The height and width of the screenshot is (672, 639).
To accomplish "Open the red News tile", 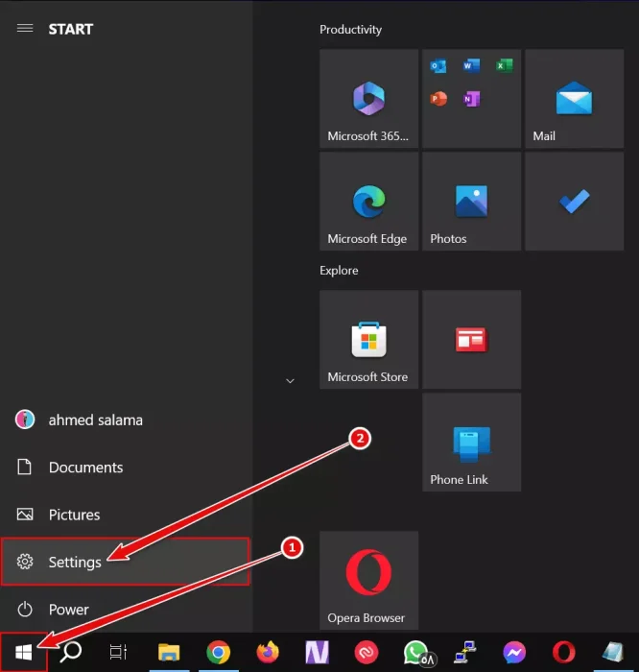I will [471, 340].
